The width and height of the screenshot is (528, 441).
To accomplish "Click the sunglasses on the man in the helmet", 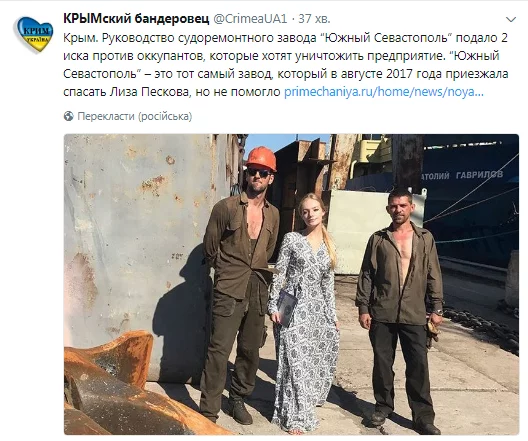I will click(259, 173).
